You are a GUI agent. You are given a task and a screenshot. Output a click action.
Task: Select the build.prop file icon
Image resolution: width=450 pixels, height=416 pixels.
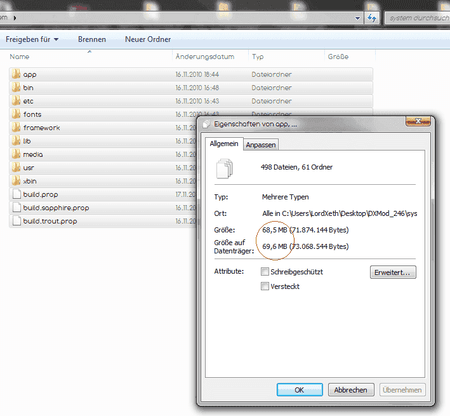(x=16, y=194)
